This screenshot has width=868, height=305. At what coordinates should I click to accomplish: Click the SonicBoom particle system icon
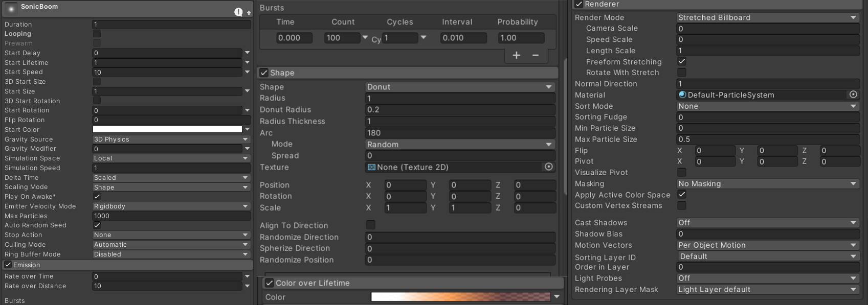[x=11, y=9]
